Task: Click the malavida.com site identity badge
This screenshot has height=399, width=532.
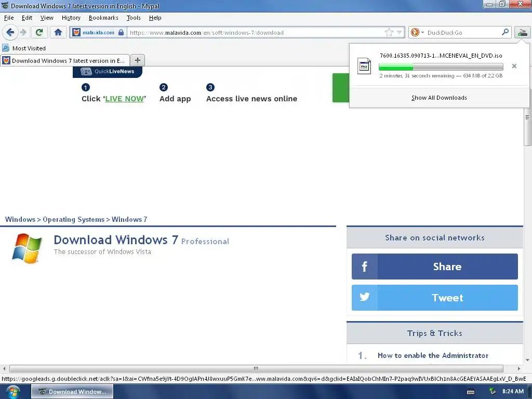Action: [98, 33]
